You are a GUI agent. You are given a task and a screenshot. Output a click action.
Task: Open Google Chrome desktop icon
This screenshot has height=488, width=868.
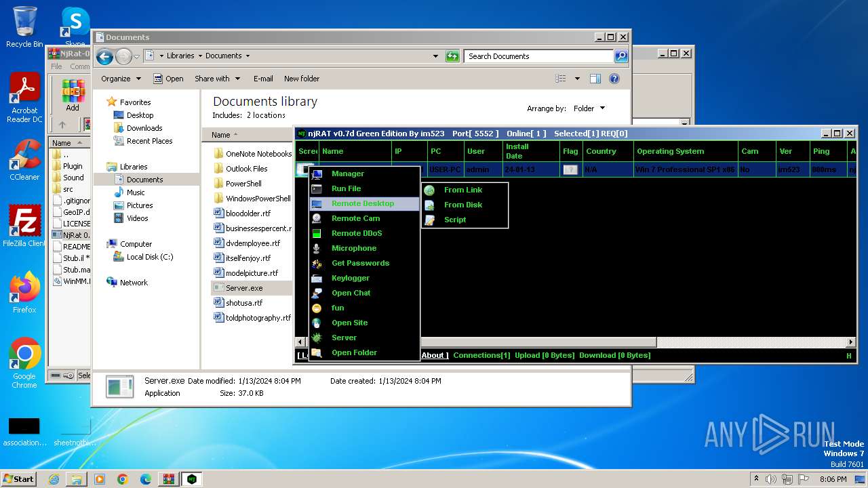(x=25, y=363)
